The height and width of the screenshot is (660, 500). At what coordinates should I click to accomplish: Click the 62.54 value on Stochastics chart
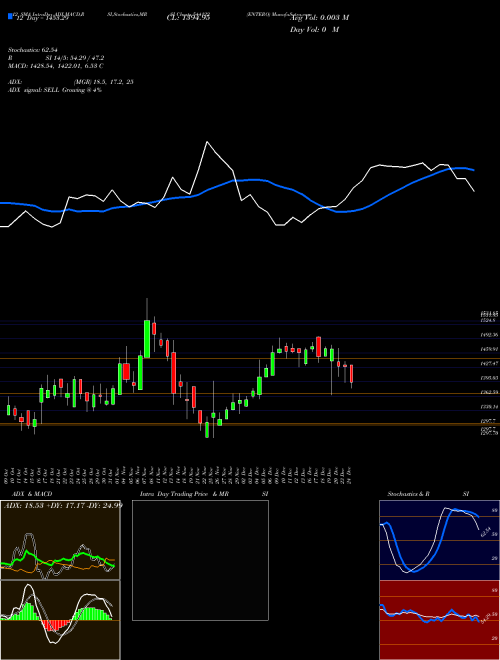coord(486,532)
